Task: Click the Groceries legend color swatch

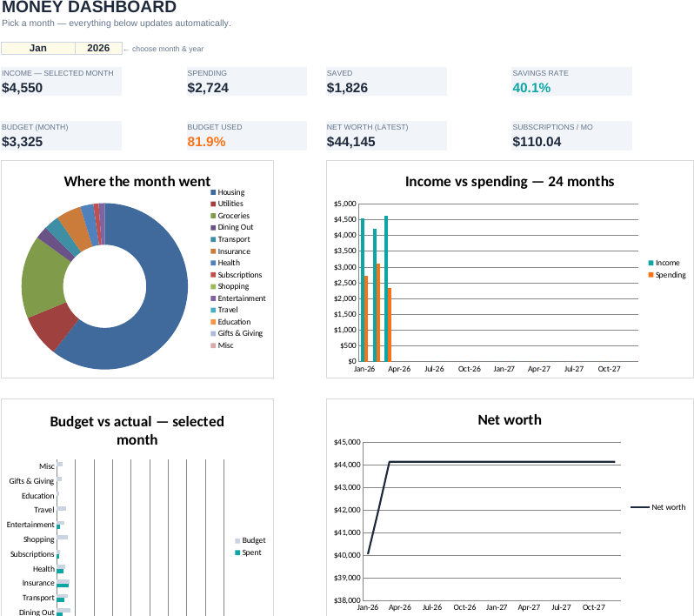Action: [x=213, y=216]
